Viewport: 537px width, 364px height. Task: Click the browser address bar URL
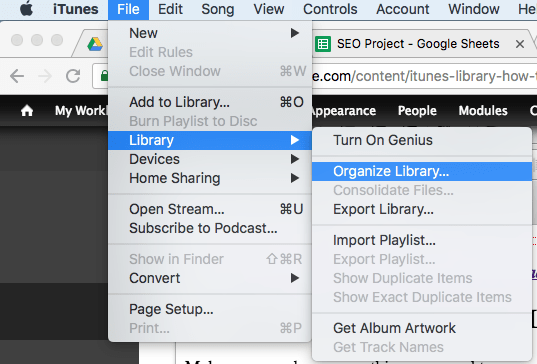(423, 76)
